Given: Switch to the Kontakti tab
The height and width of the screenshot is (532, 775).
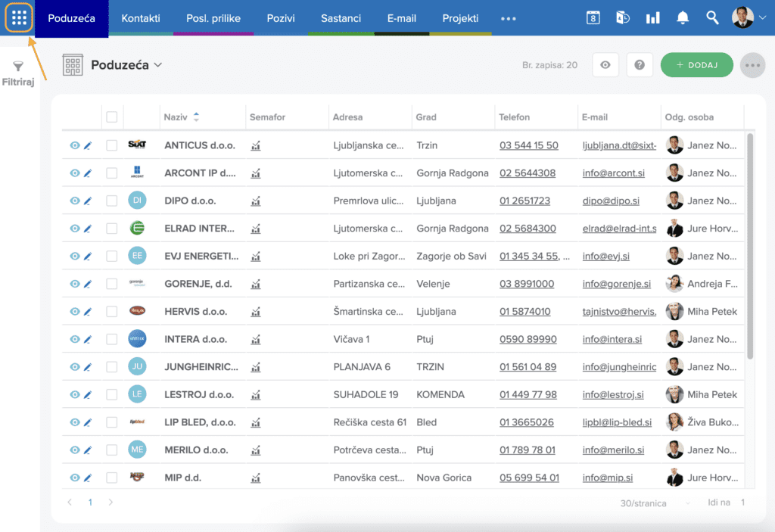Looking at the screenshot, I should click(141, 18).
